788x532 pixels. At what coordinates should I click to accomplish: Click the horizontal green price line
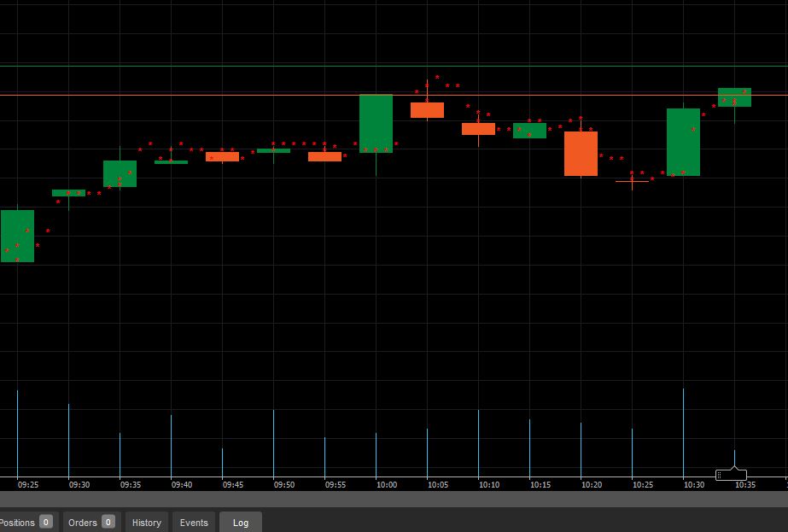click(394, 66)
